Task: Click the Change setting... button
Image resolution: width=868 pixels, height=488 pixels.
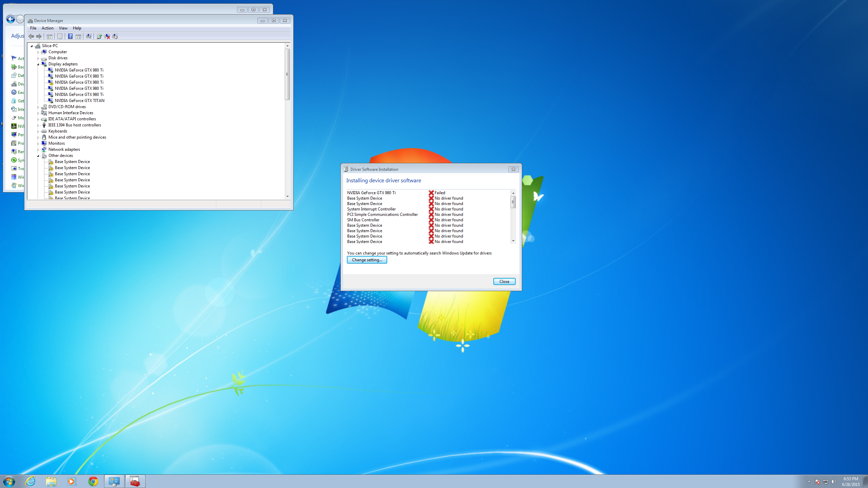Action: [367, 260]
